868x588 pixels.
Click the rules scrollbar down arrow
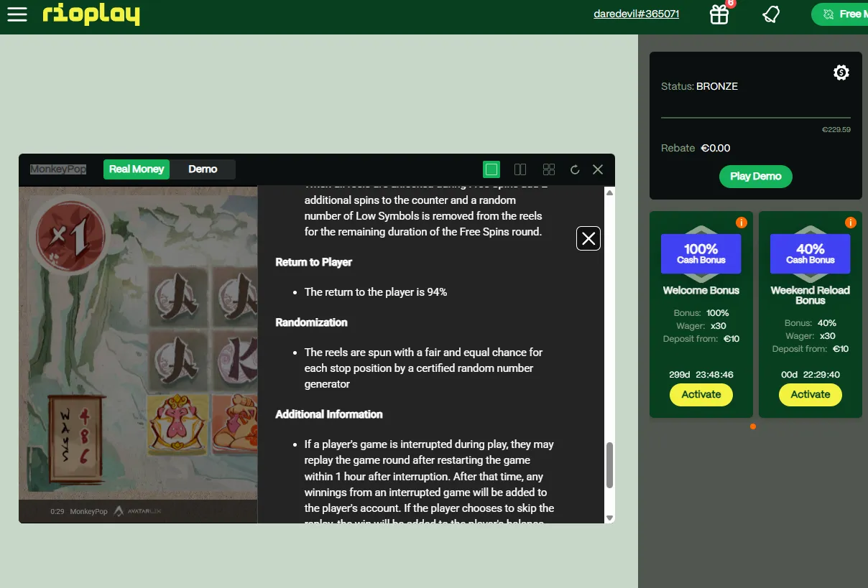coord(610,518)
